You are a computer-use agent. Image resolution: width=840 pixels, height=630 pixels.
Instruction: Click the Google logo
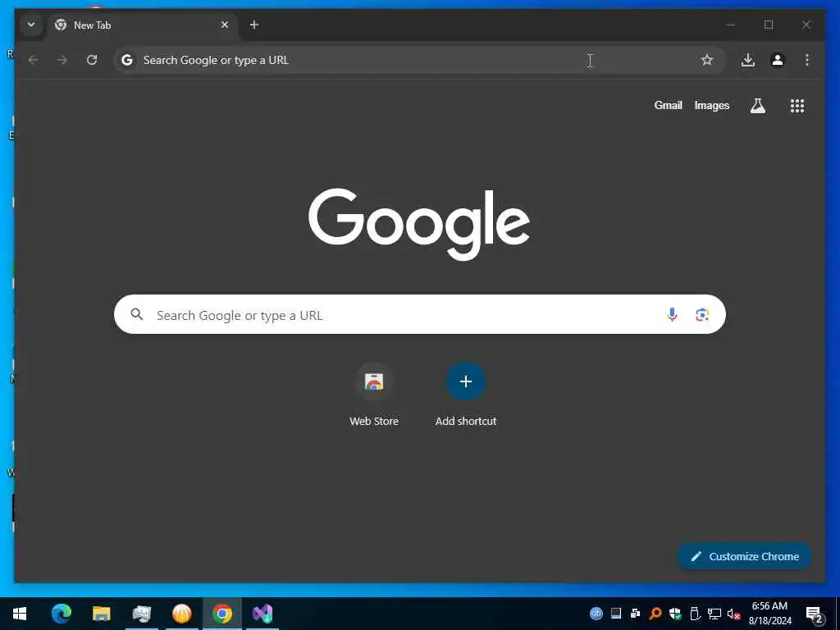[419, 224]
